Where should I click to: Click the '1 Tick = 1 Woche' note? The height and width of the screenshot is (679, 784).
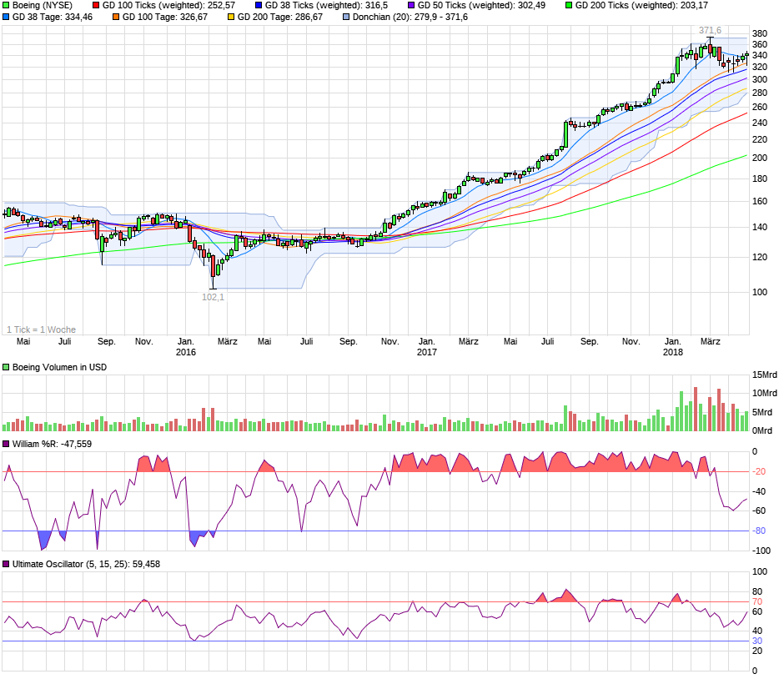pyautogui.click(x=41, y=330)
